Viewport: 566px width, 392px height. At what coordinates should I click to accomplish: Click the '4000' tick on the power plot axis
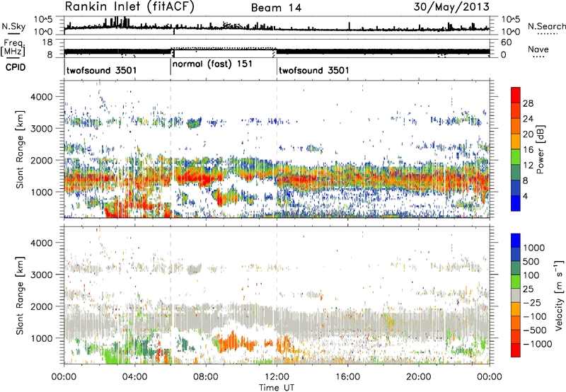coord(42,97)
